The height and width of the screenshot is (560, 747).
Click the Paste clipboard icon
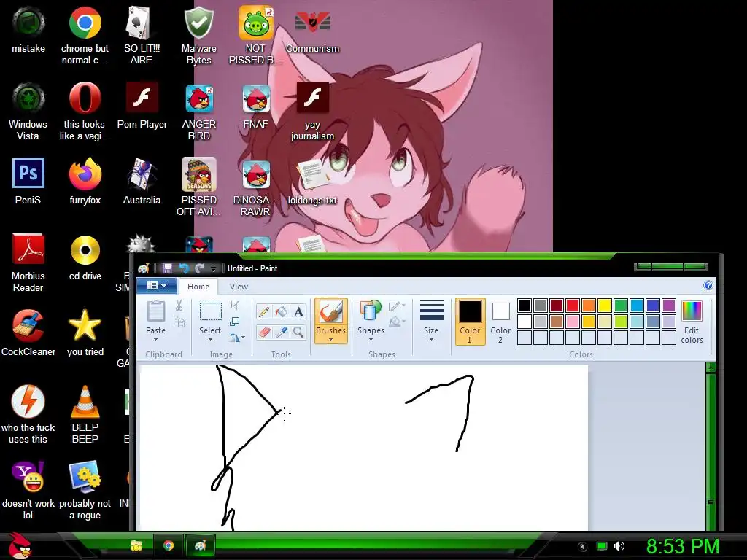tap(156, 312)
